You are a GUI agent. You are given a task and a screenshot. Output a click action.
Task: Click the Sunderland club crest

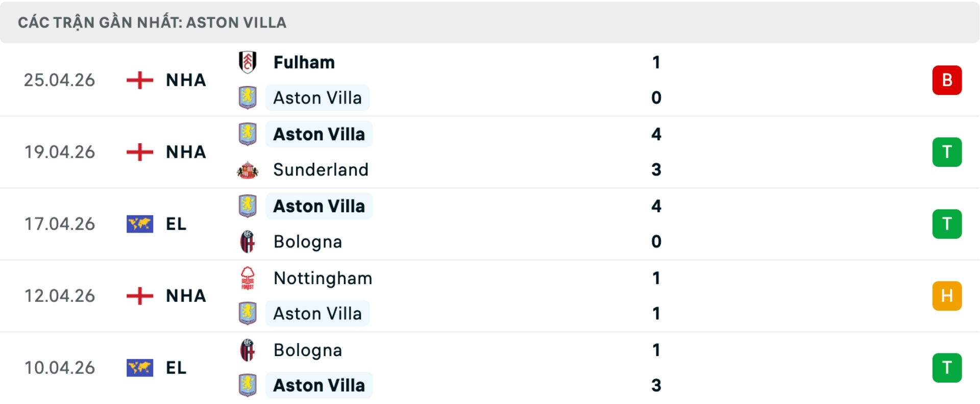[248, 170]
